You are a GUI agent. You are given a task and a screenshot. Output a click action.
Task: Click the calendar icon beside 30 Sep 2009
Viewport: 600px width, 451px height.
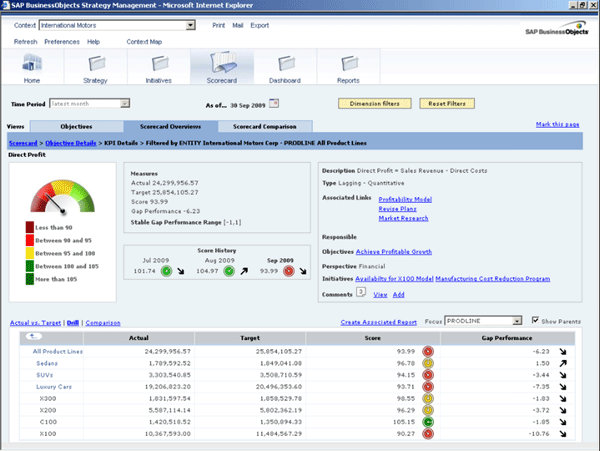point(275,103)
